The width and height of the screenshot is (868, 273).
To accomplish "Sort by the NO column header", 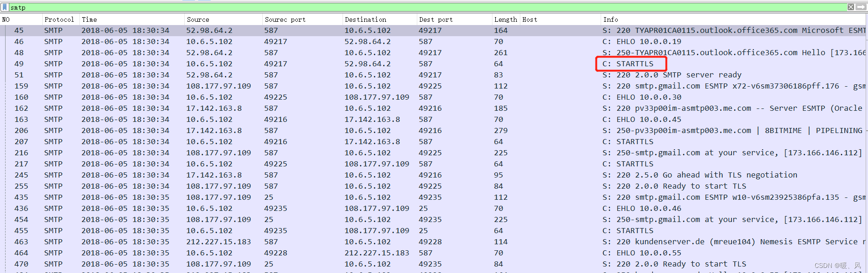I will click(x=6, y=19).
